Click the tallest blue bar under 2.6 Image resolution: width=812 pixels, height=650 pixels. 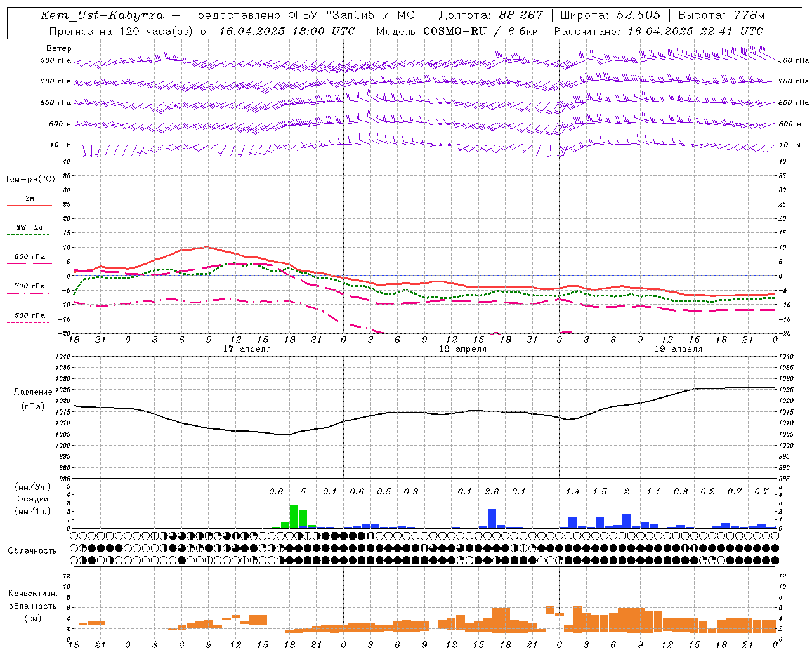click(x=492, y=519)
